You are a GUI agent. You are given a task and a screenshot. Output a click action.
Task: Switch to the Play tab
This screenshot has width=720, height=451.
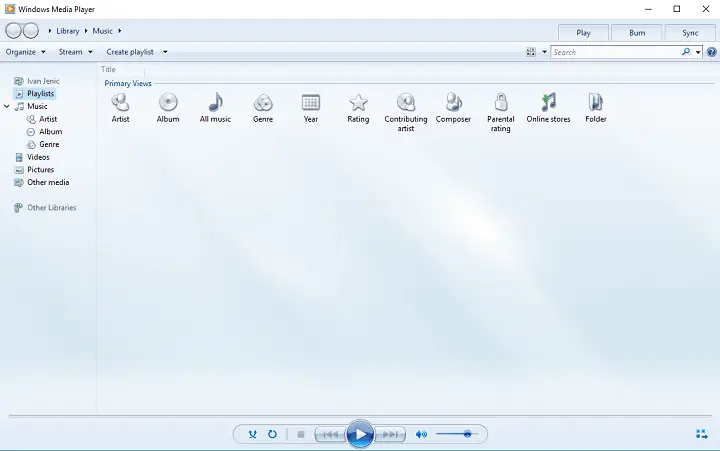583,33
